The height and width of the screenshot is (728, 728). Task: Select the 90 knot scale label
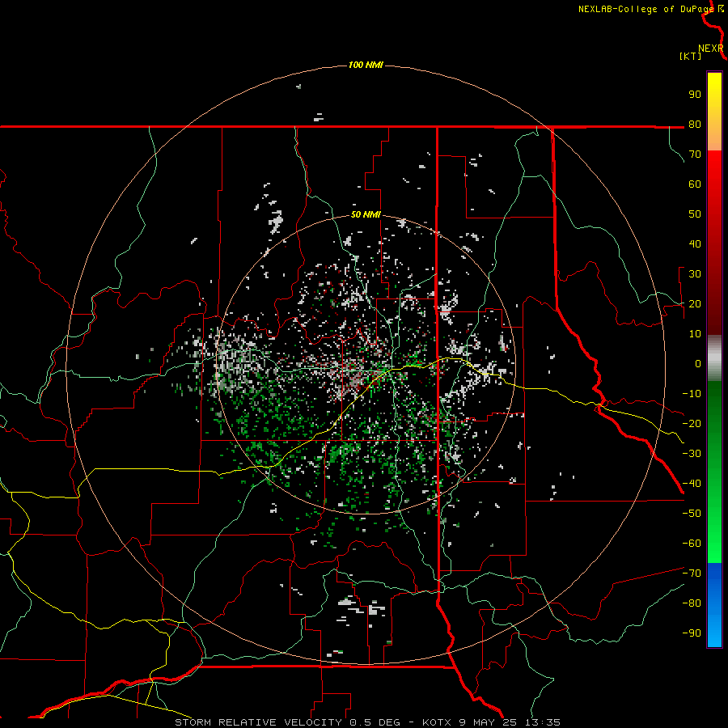695,95
